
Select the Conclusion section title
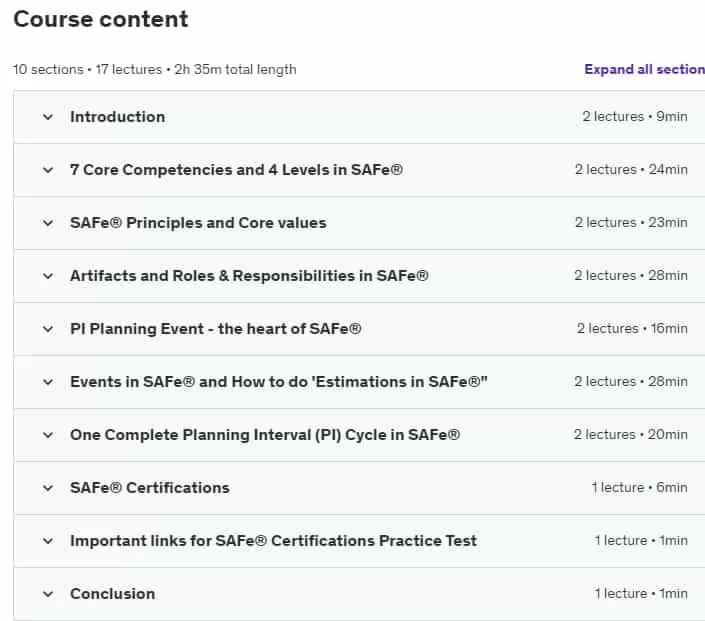tap(112, 594)
